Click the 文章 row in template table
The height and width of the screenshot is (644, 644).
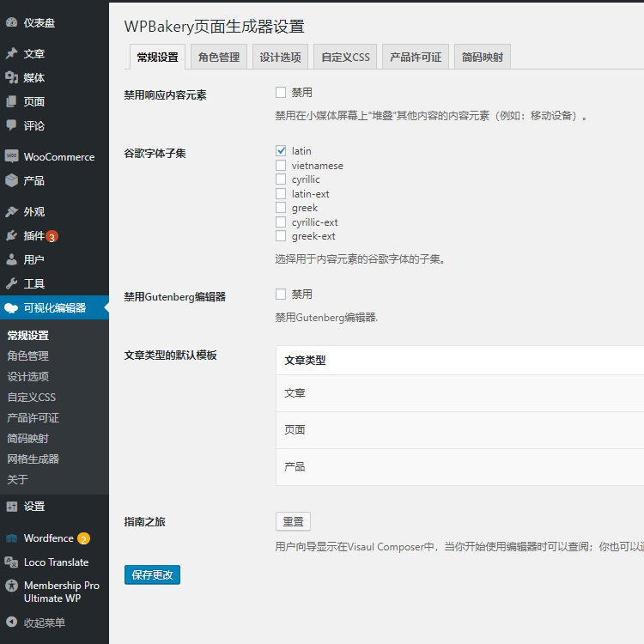[460, 393]
